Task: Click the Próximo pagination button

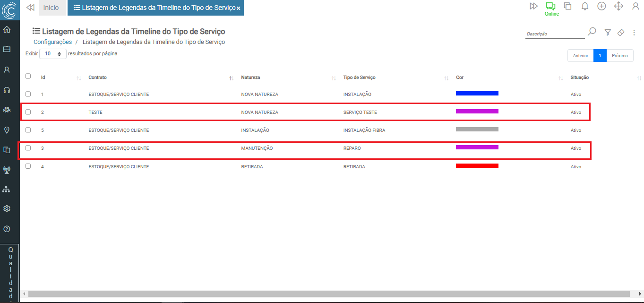Action: [x=619, y=56]
